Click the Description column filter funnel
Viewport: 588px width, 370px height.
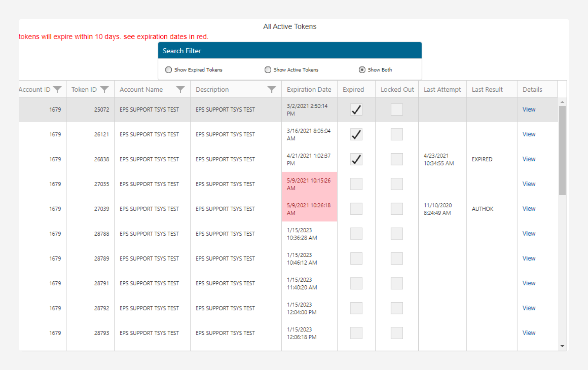pyautogui.click(x=271, y=90)
